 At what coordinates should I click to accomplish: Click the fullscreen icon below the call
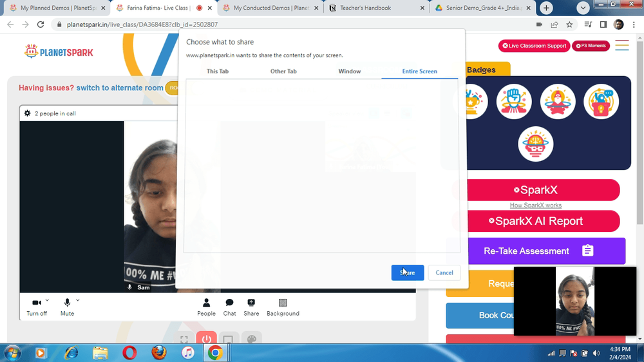(x=184, y=339)
